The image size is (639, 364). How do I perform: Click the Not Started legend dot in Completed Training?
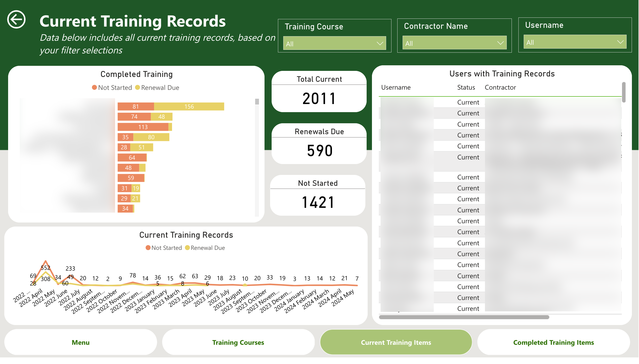[94, 87]
